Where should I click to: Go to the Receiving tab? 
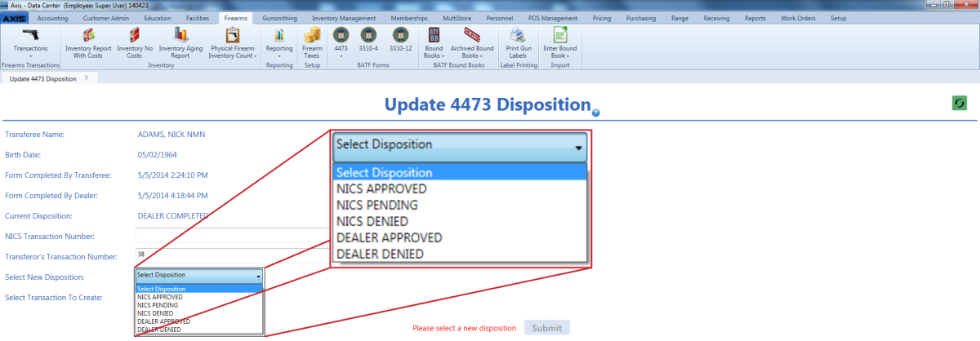716,17
